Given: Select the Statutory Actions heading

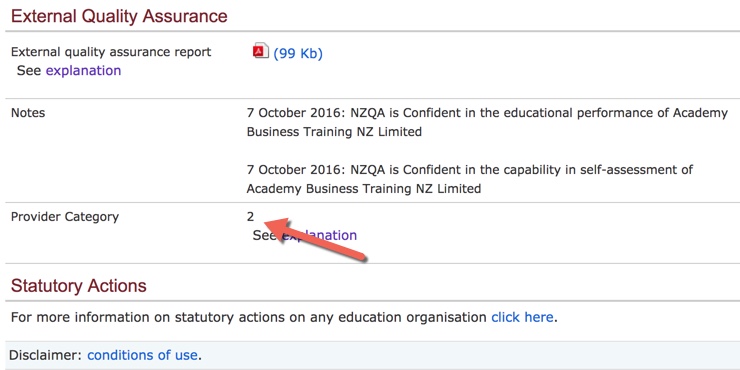Looking at the screenshot, I should (x=78, y=286).
